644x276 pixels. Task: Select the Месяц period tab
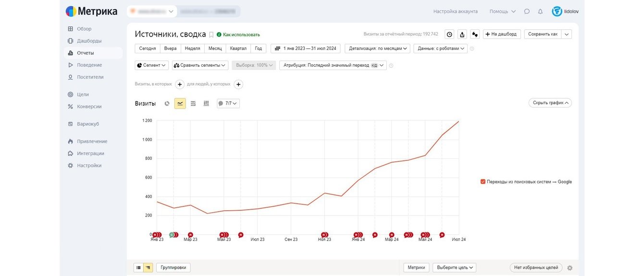pyautogui.click(x=215, y=48)
